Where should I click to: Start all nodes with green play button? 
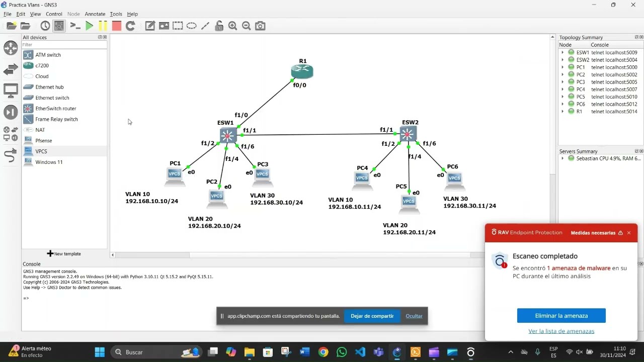[x=90, y=26]
